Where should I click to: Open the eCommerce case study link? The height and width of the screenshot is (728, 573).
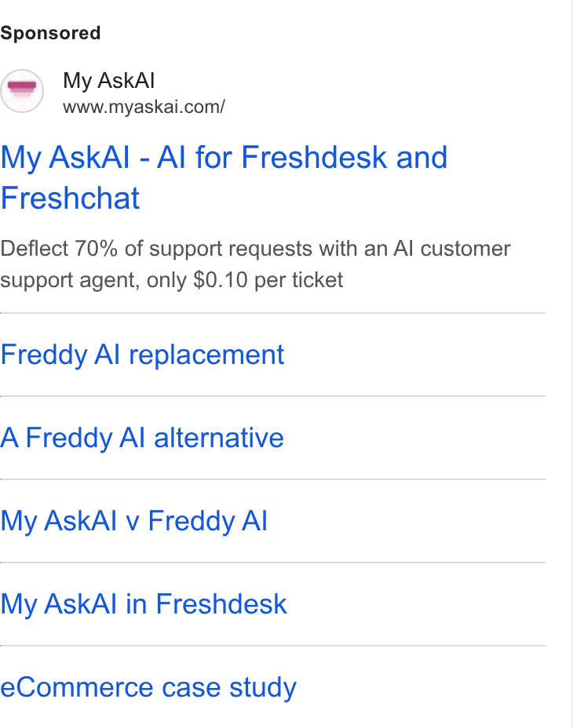[148, 687]
